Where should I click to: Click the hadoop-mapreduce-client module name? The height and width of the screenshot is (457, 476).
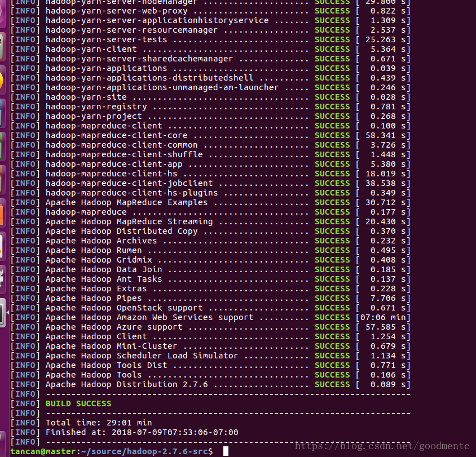pos(104,126)
